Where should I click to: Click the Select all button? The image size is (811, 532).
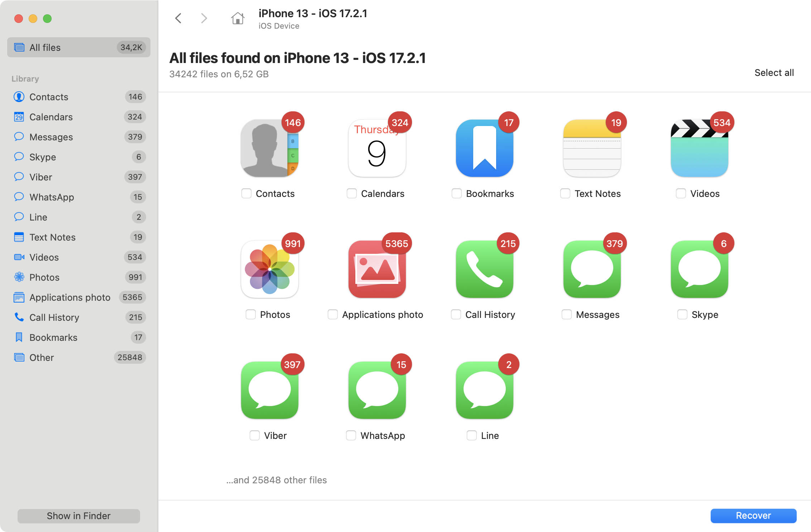click(x=774, y=72)
